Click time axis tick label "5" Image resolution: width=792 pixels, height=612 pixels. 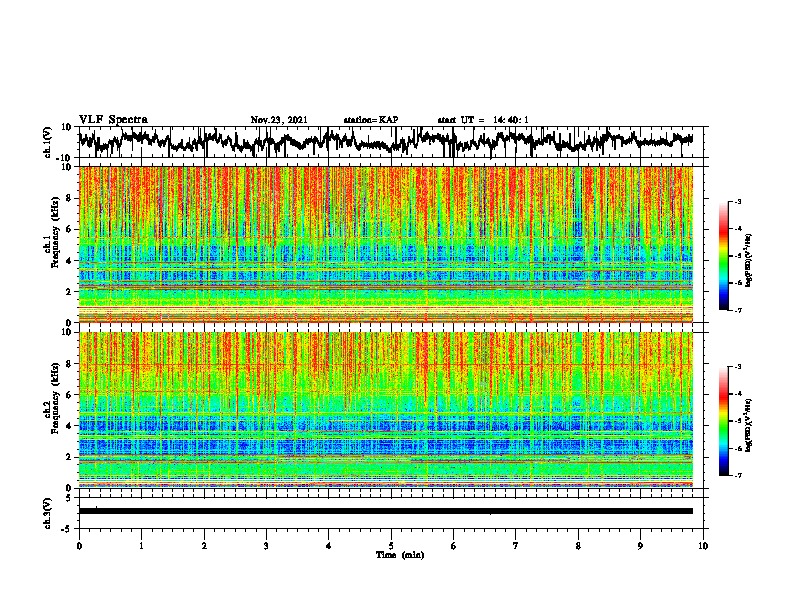point(391,546)
